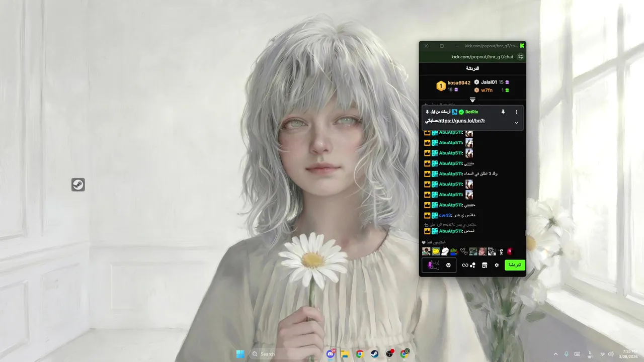Open the three-dot menu on the pinned message
Screen dimensions: 644x362
(x=516, y=112)
